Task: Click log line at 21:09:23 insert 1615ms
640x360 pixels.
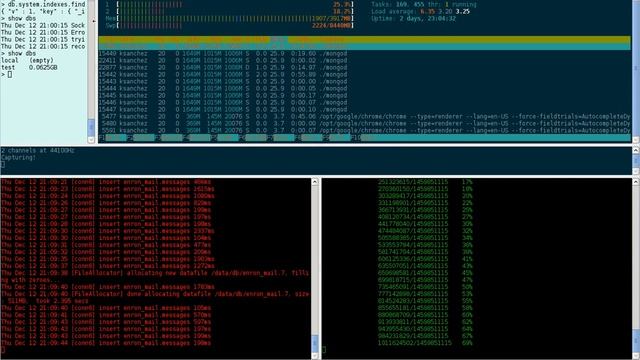Action: [x=108, y=189]
